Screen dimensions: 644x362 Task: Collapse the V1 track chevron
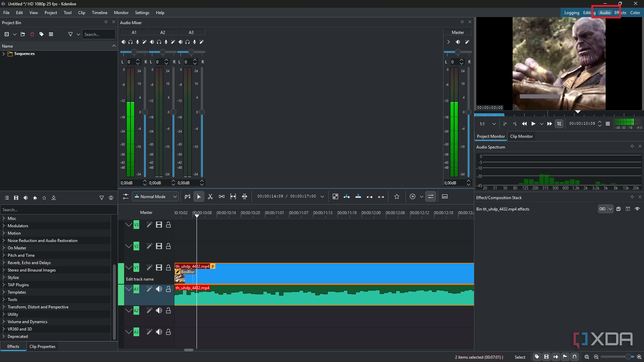pyautogui.click(x=129, y=267)
